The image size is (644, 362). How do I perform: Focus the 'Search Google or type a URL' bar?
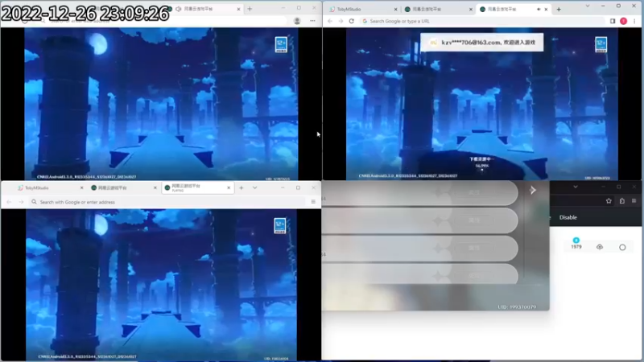[482, 21]
